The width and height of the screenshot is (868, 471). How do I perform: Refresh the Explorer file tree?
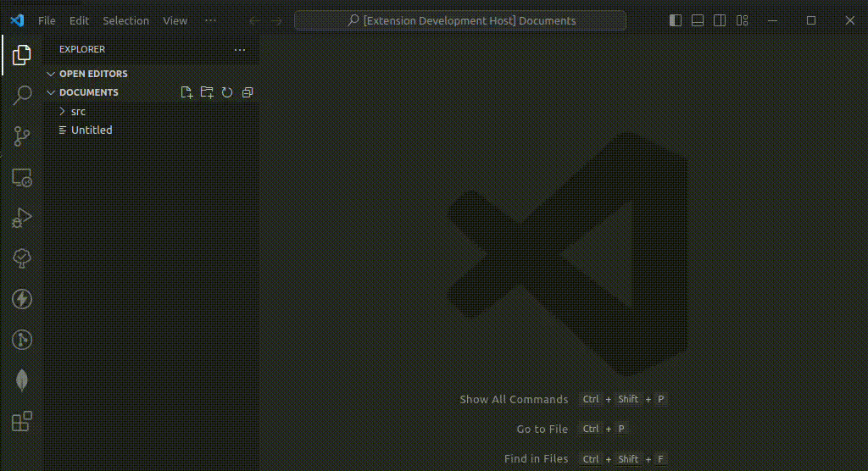(x=227, y=92)
